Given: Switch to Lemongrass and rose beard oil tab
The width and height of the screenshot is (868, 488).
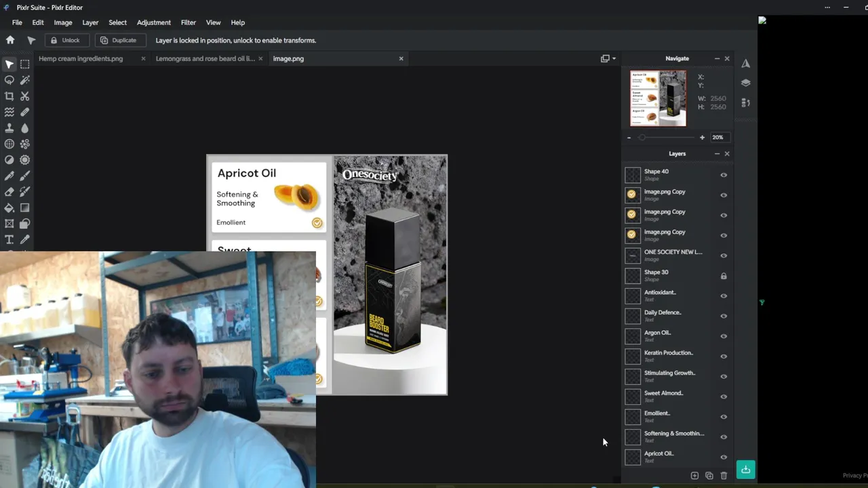Looking at the screenshot, I should point(205,58).
